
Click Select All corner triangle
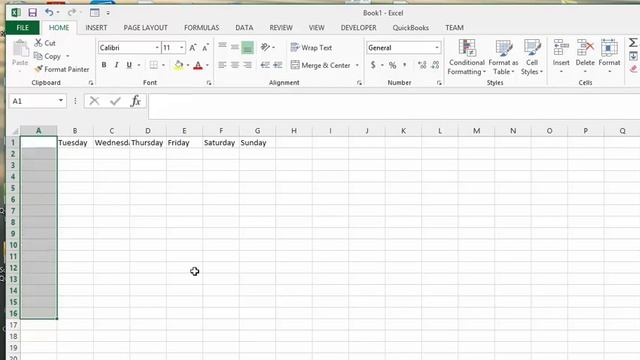point(14,131)
